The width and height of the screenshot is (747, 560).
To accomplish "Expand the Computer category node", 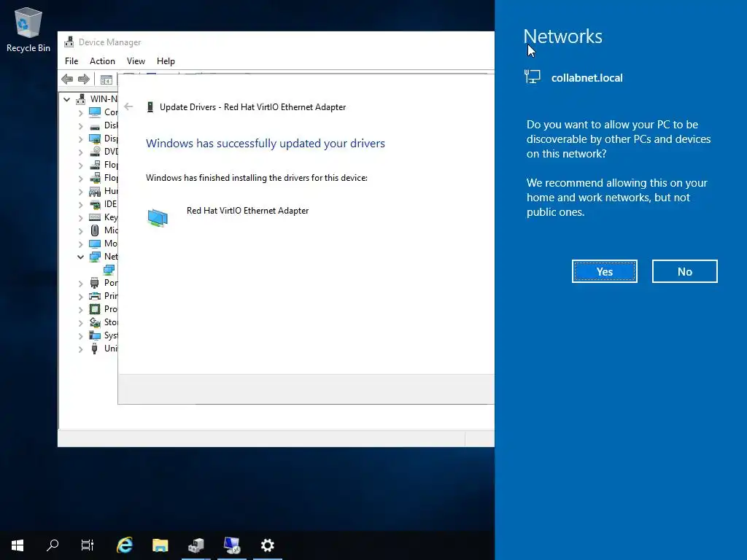I will pos(80,112).
